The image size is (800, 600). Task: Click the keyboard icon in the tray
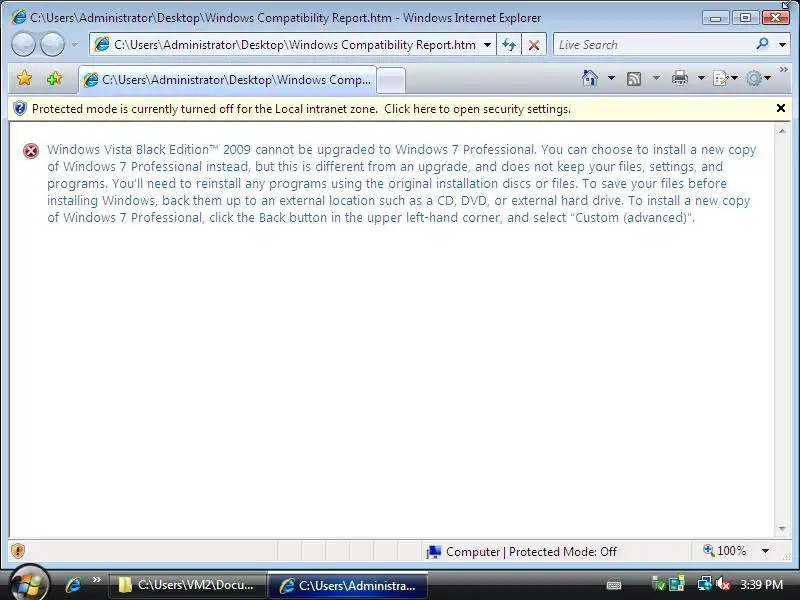pos(614,585)
